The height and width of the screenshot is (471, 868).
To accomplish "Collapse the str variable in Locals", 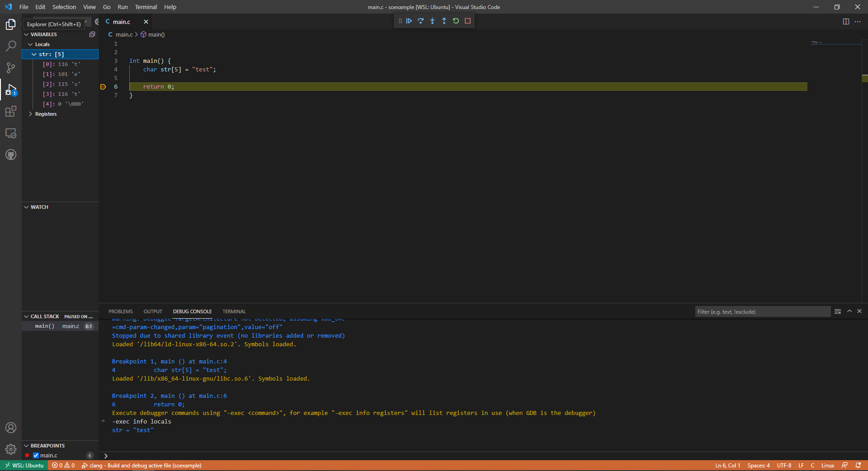I will 34,54.
